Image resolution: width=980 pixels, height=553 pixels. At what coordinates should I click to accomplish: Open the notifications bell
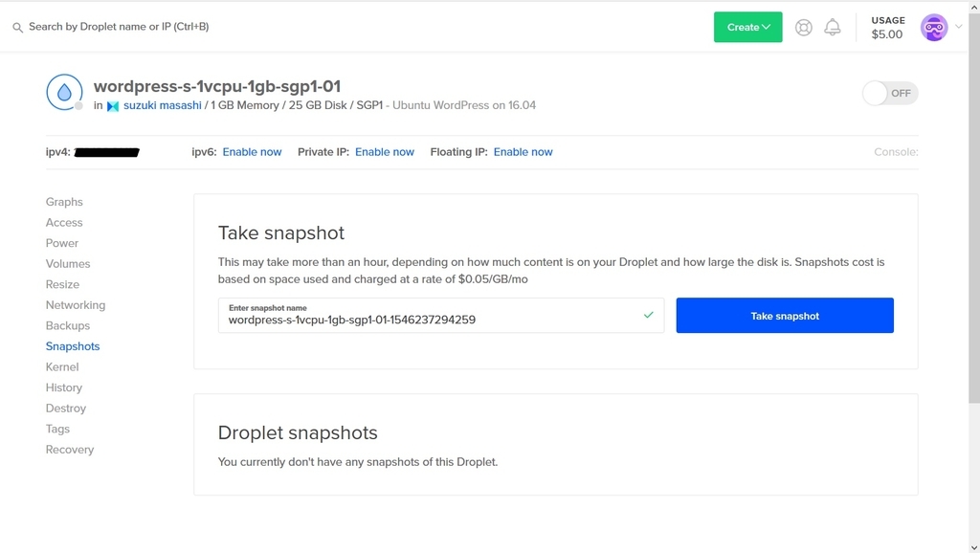pos(833,27)
